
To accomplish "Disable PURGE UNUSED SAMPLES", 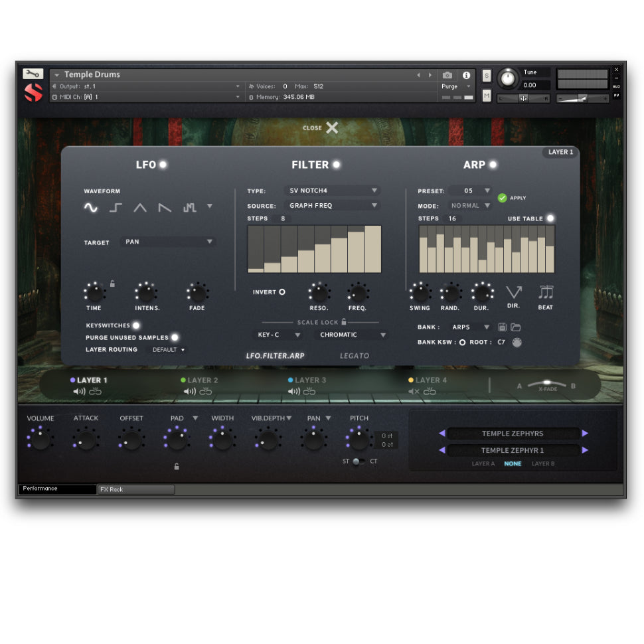I will tap(175, 337).
